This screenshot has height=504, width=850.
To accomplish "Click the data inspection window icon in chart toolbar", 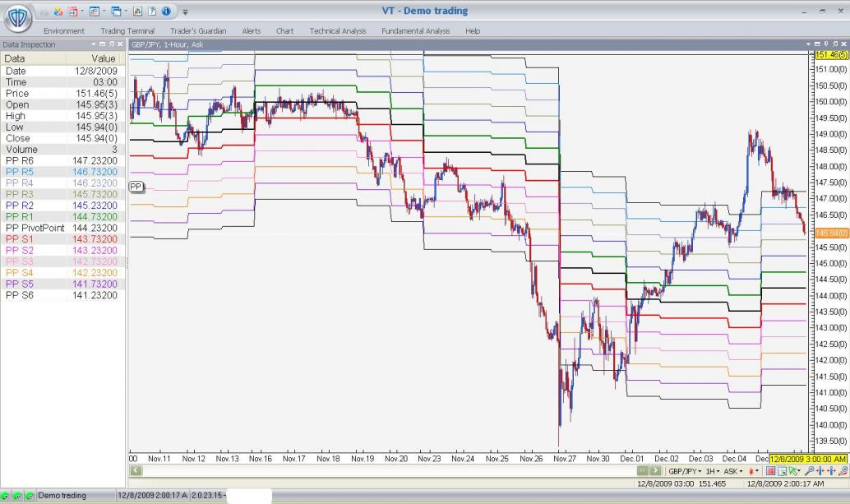I will pos(783,471).
